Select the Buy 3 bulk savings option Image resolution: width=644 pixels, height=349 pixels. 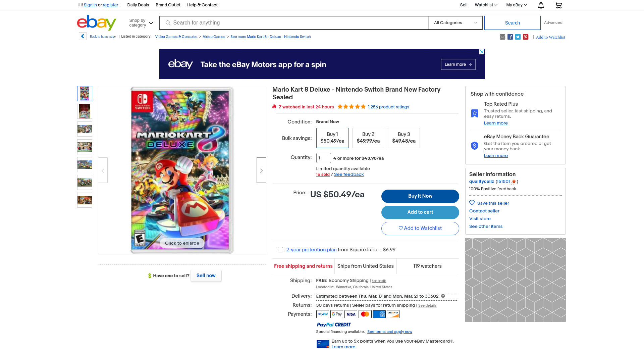[x=404, y=138]
